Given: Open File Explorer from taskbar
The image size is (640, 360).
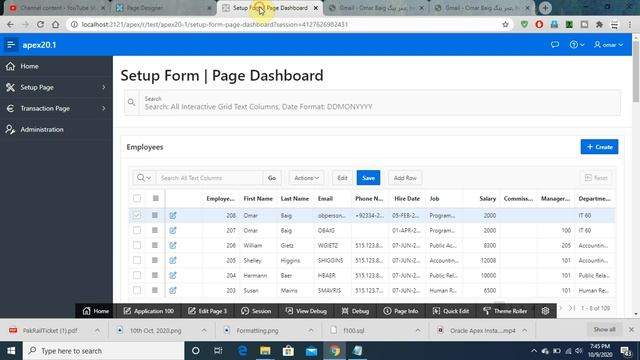Looking at the screenshot, I should pos(265,351).
